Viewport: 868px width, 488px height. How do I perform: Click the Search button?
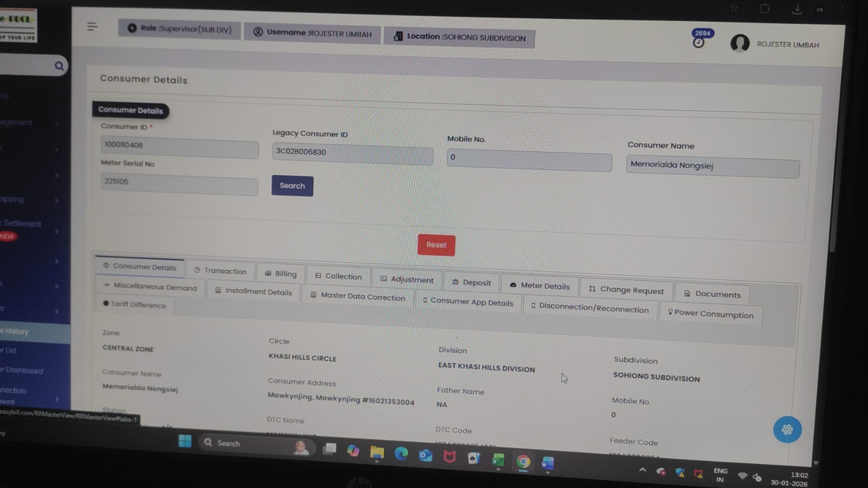pyautogui.click(x=292, y=186)
